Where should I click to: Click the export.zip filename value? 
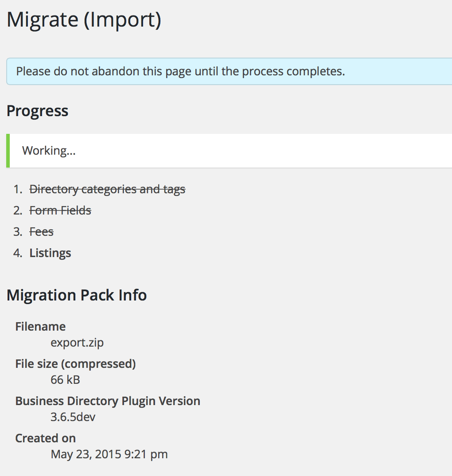pyautogui.click(x=77, y=343)
